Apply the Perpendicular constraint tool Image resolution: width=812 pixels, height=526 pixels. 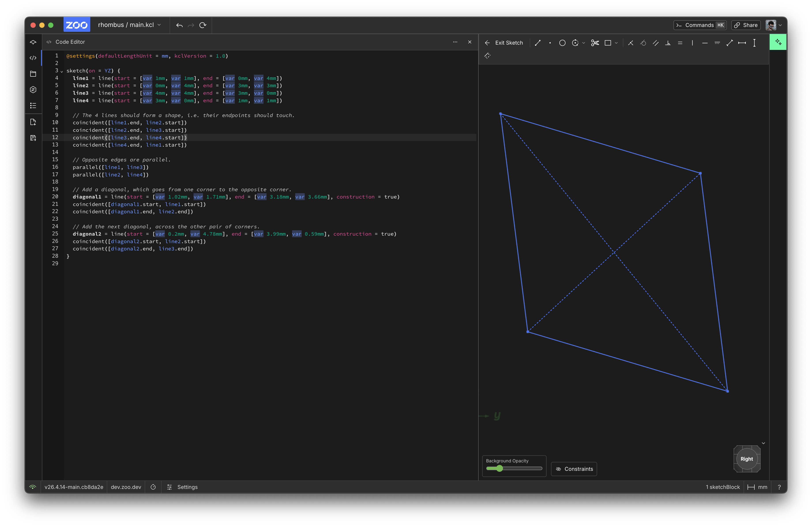pos(668,43)
